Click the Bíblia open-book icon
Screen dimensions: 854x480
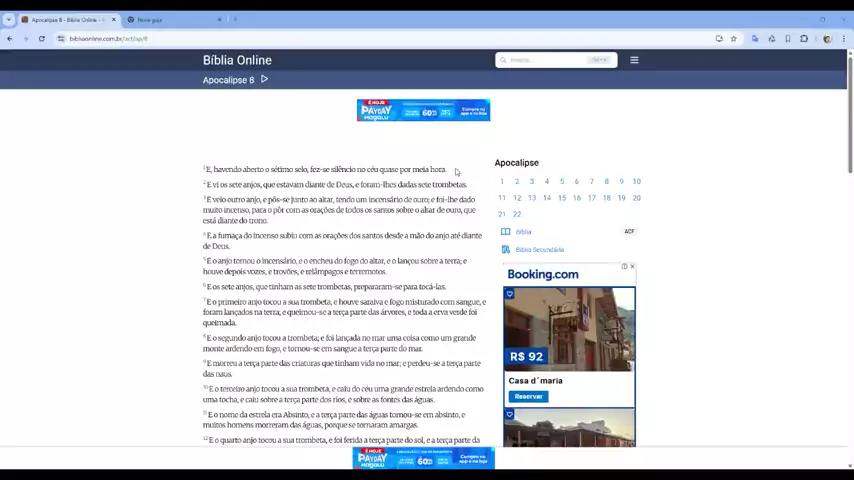click(505, 231)
